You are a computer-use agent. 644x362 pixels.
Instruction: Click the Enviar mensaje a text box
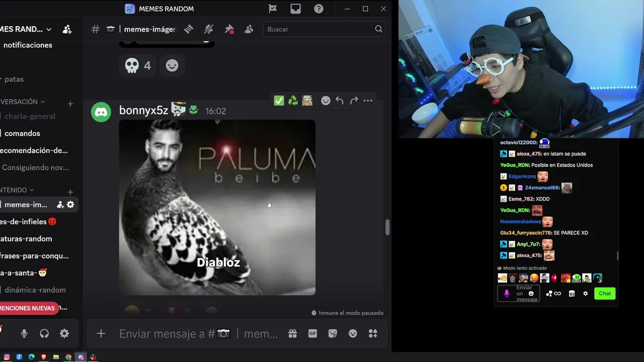click(x=198, y=334)
